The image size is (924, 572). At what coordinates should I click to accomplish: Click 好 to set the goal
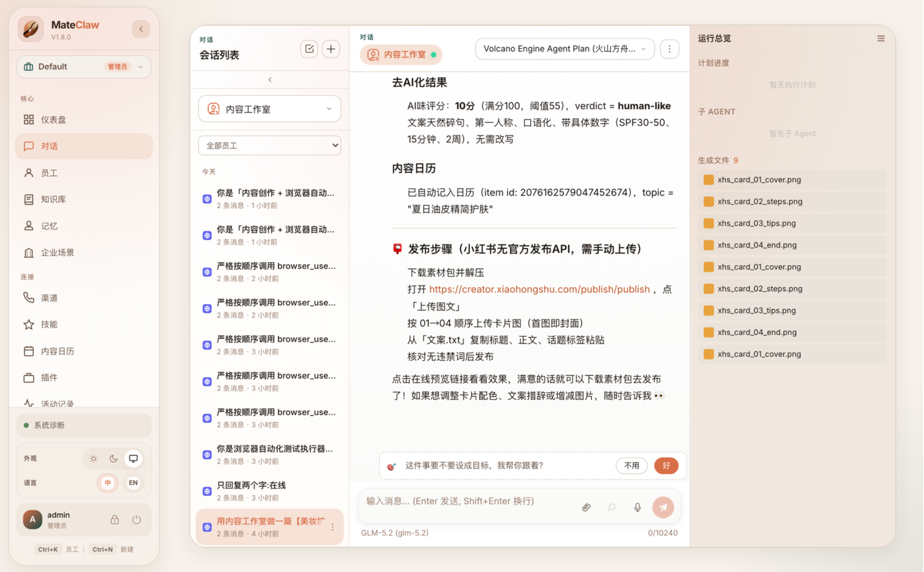tap(666, 466)
